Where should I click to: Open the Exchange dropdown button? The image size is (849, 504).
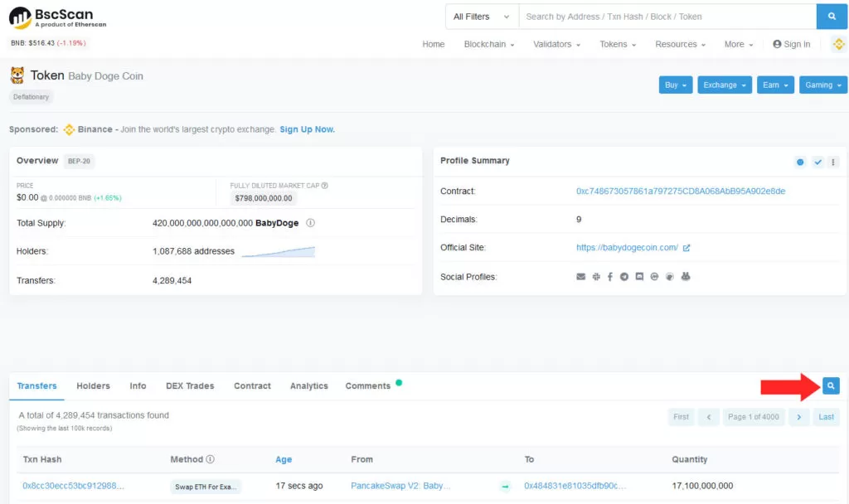point(725,85)
